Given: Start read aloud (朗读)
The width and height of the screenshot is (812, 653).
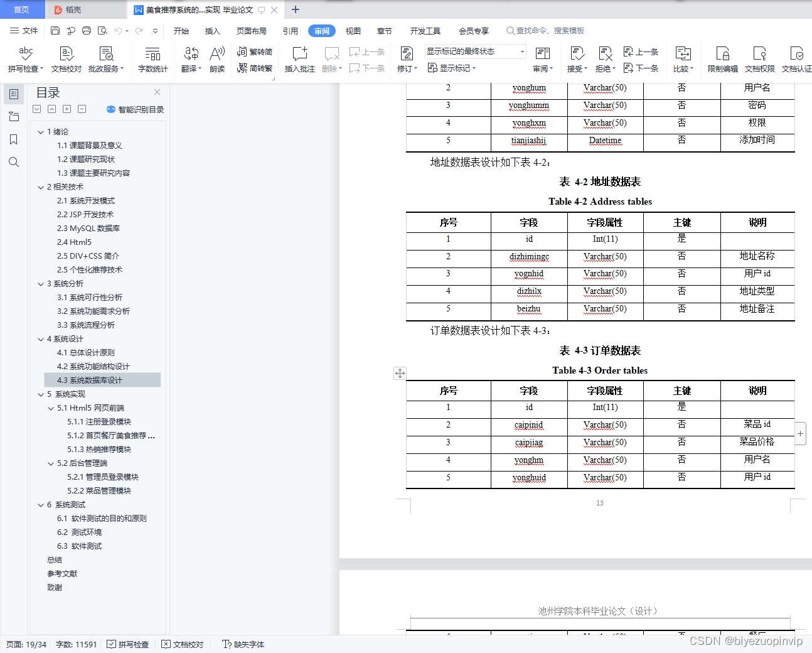Looking at the screenshot, I should (x=217, y=60).
